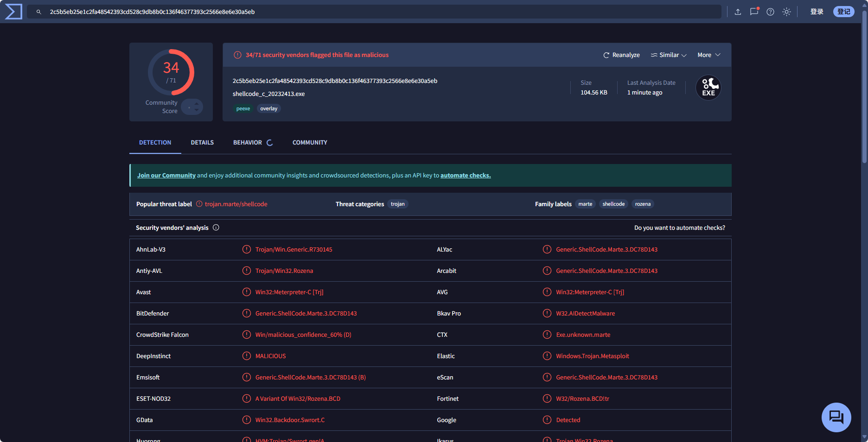Click alert icon beside W32/Rozena.BCD!tr
Image resolution: width=868 pixels, height=442 pixels.
[x=547, y=398]
